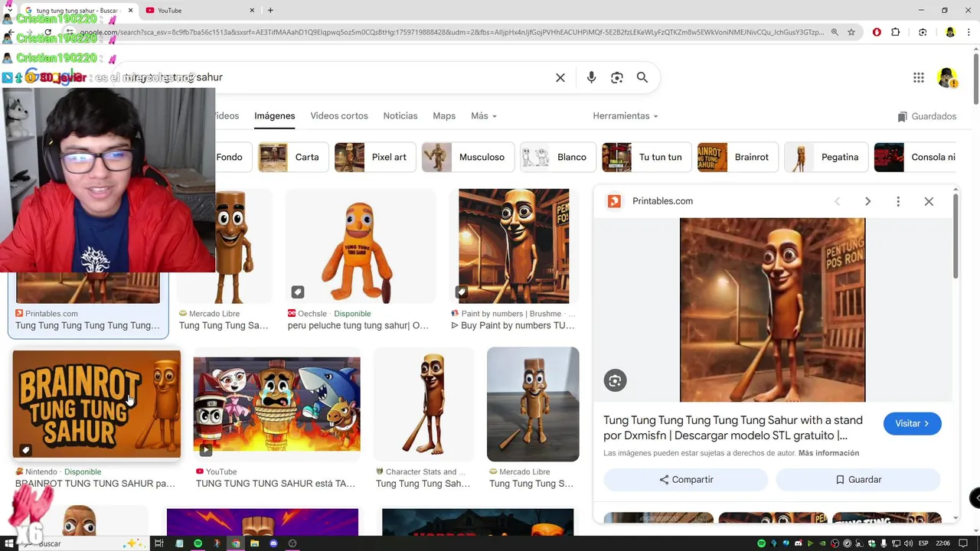Open Paint by numbers Brushme image result
This screenshot has width=980, height=551.
click(x=514, y=246)
